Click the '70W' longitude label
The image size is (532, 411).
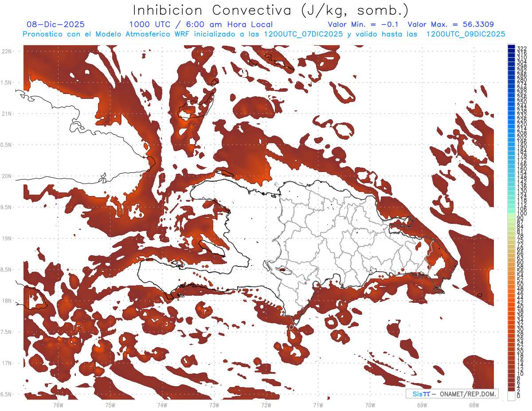coord(370,405)
